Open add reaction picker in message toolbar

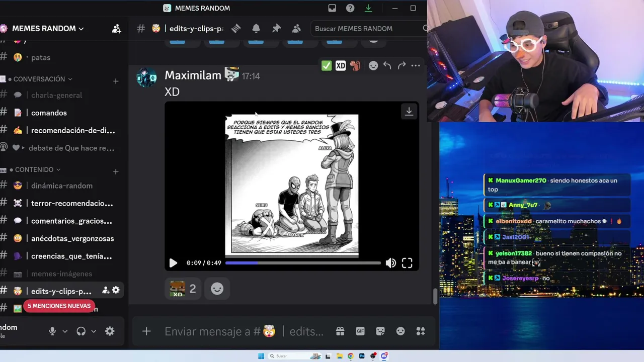pos(373,66)
